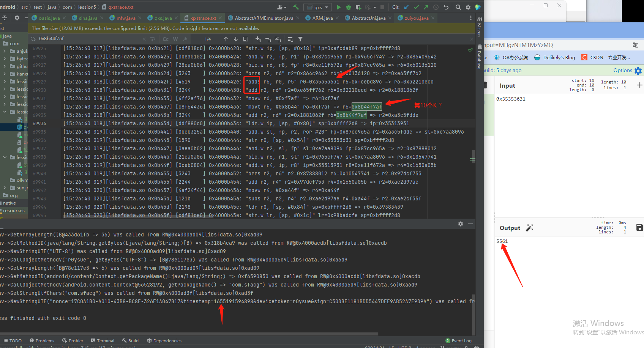Open the editor tabs overflow menu

pyautogui.click(x=471, y=18)
